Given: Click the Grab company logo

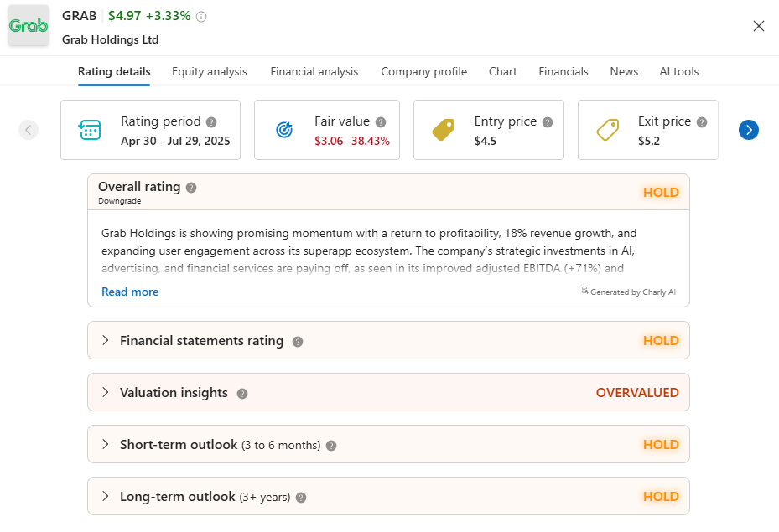Looking at the screenshot, I should 29,25.
